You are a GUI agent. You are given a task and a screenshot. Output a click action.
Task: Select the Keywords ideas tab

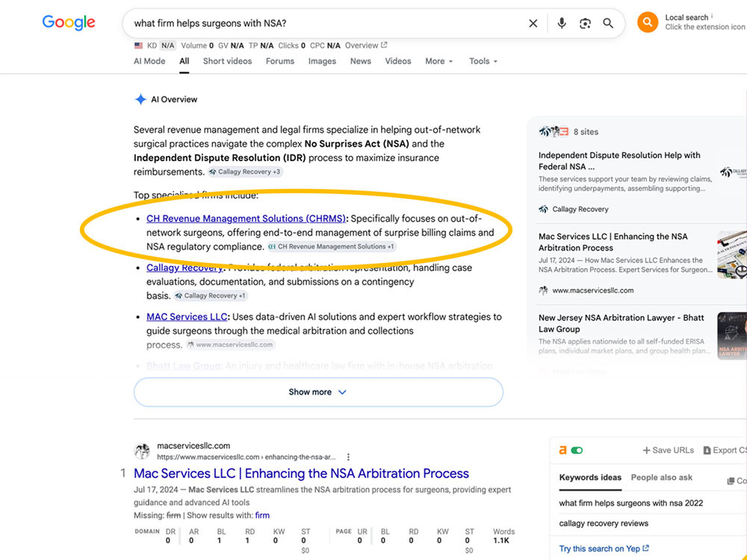point(590,477)
